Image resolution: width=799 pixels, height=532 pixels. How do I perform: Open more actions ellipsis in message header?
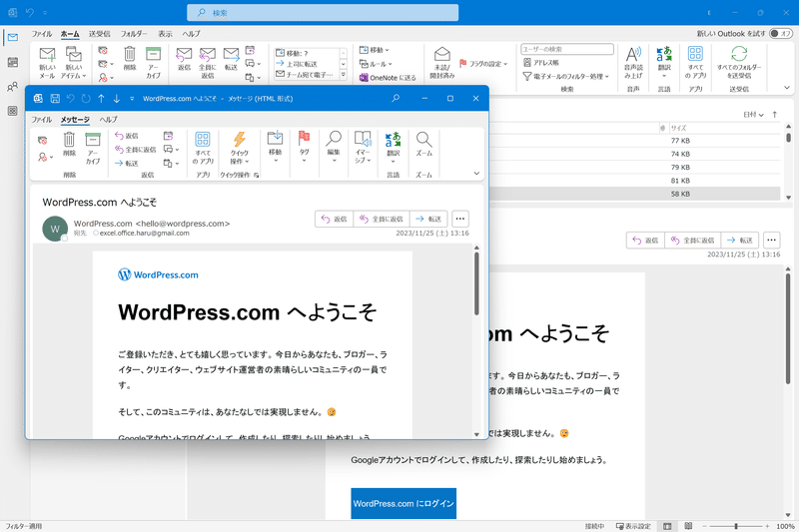pyautogui.click(x=460, y=219)
